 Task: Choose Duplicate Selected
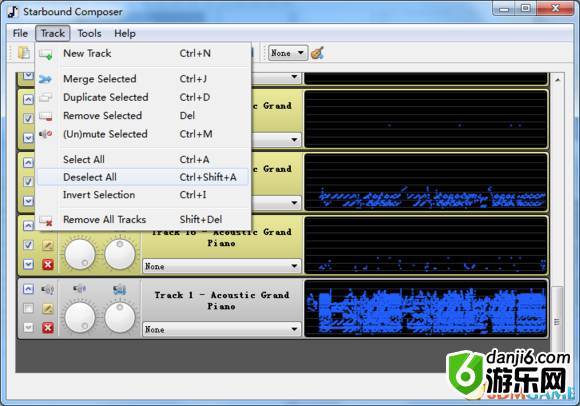point(143,97)
